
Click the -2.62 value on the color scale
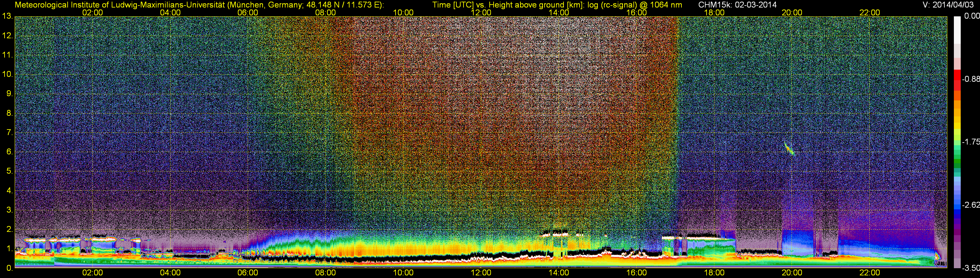[970, 205]
